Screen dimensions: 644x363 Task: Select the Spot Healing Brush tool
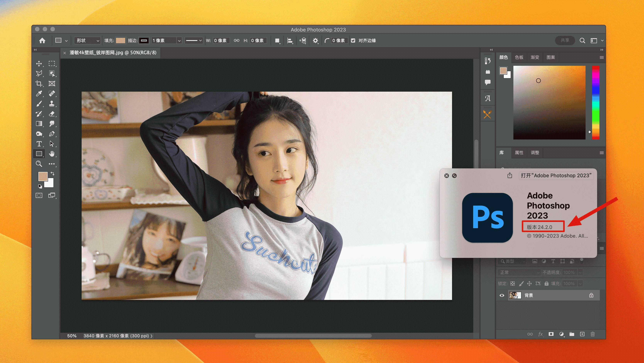tap(52, 94)
